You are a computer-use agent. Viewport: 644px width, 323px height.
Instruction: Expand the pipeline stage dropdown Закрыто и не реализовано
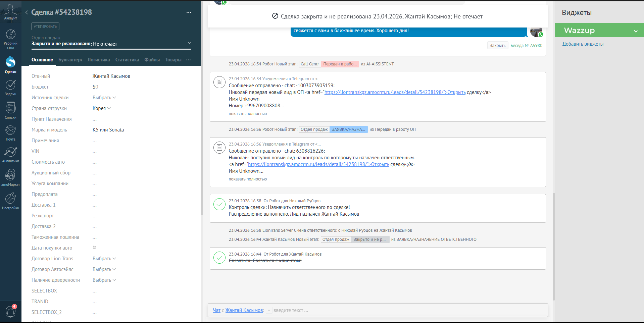(x=189, y=43)
